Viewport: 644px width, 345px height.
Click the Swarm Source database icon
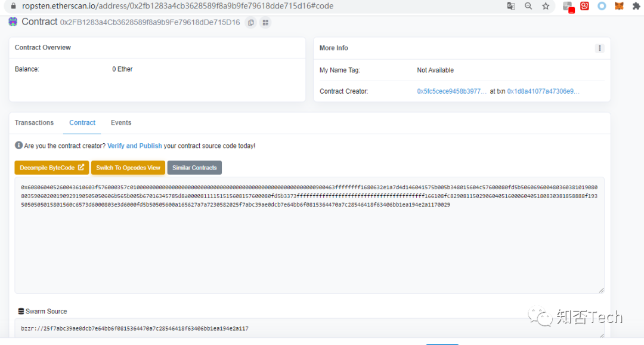[x=21, y=312]
